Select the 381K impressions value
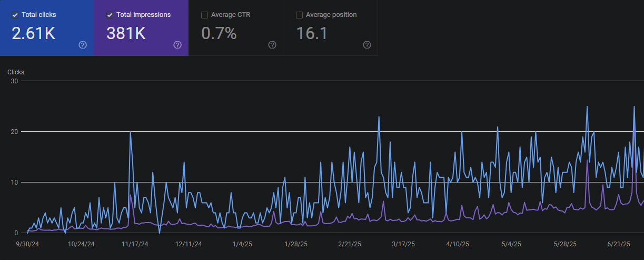This screenshot has width=644, height=260. 126,33
